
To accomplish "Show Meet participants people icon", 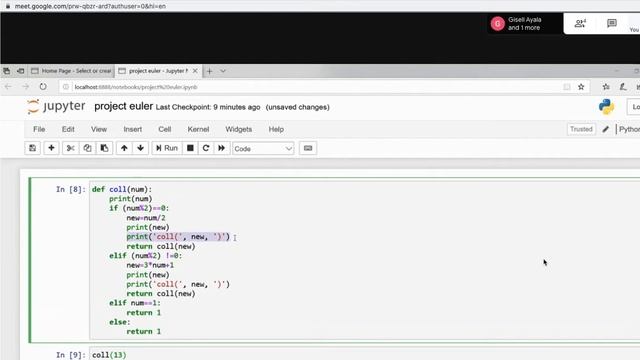I will point(580,24).
